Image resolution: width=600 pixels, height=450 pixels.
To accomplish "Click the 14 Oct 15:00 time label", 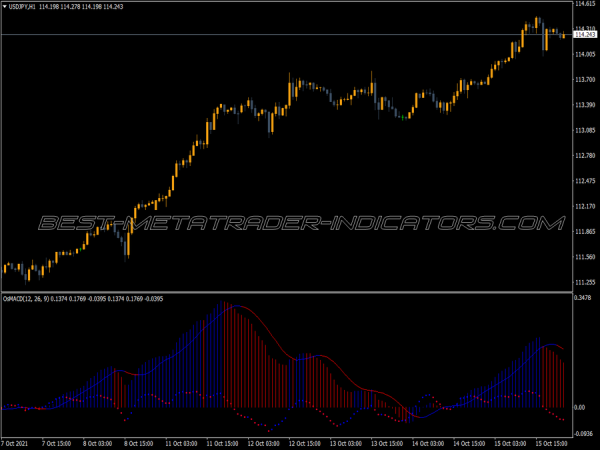I will click(x=470, y=443).
